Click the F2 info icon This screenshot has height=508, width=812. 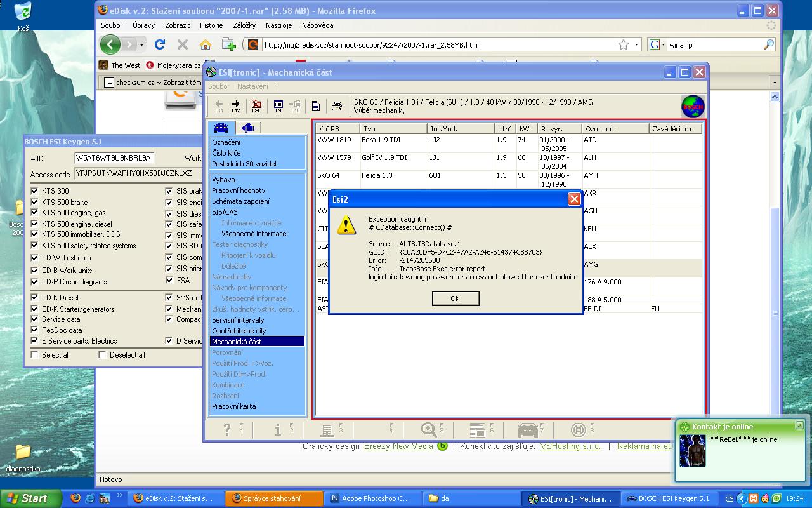pyautogui.click(x=278, y=430)
